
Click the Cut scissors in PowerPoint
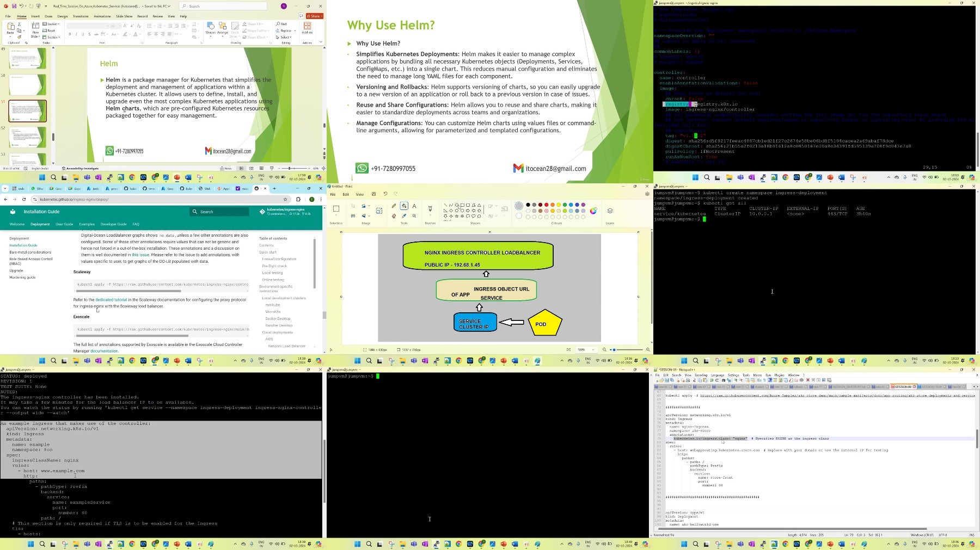point(18,24)
